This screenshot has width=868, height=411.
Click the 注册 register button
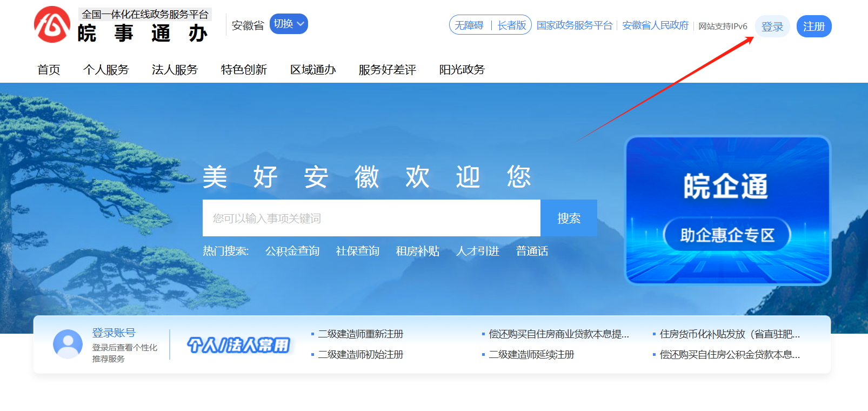pos(813,26)
